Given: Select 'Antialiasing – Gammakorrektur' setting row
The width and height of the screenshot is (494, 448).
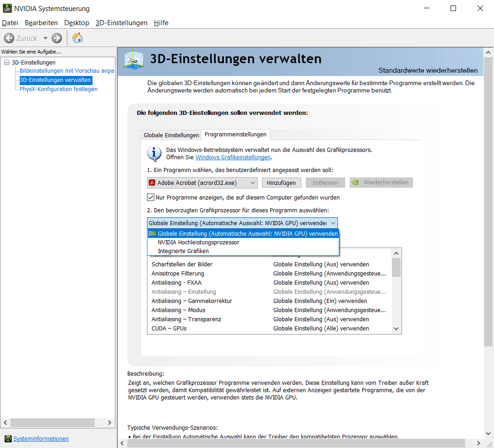Looking at the screenshot, I should coord(269,301).
